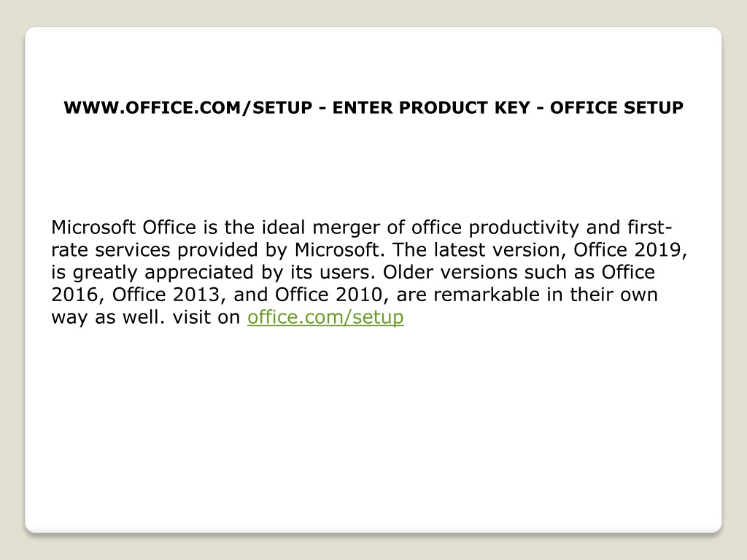Image resolution: width=747 pixels, height=560 pixels.
Task: Click the 'Office 2010' mention
Action: click(x=329, y=295)
